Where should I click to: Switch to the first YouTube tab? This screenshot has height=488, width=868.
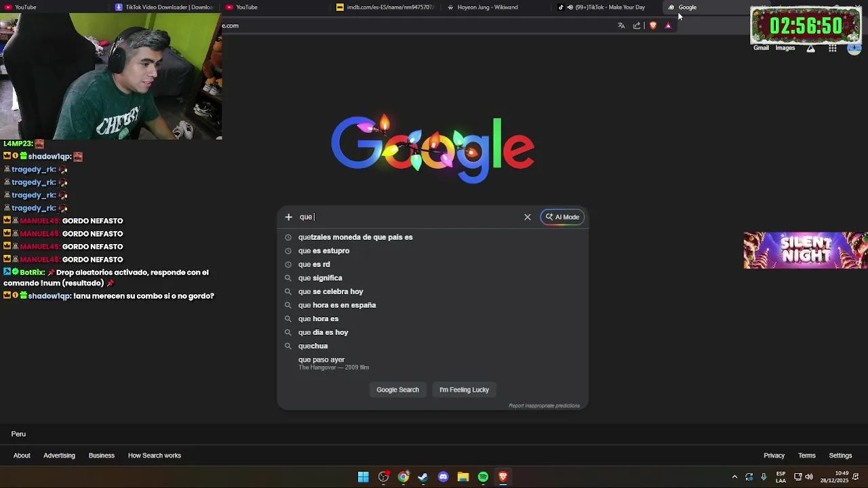(54, 7)
